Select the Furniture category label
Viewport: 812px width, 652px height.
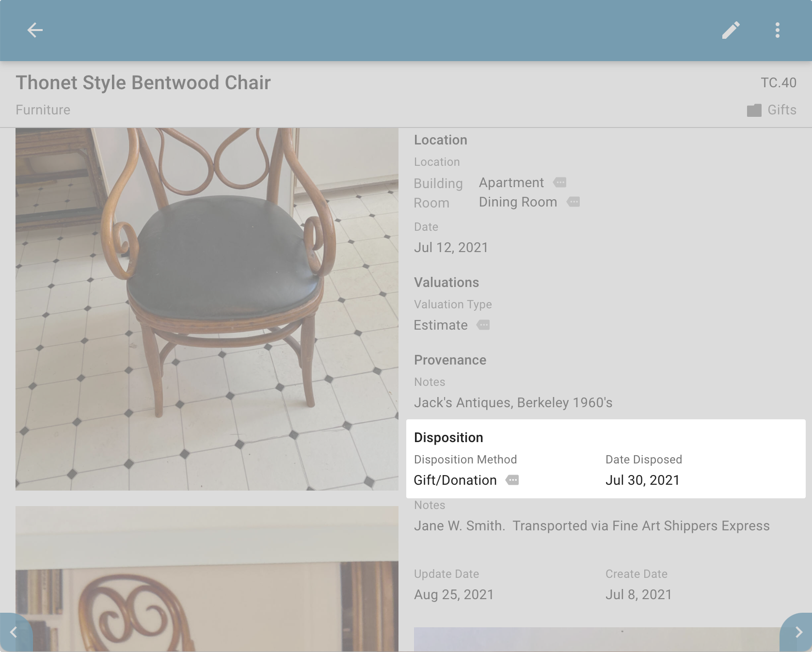click(43, 110)
